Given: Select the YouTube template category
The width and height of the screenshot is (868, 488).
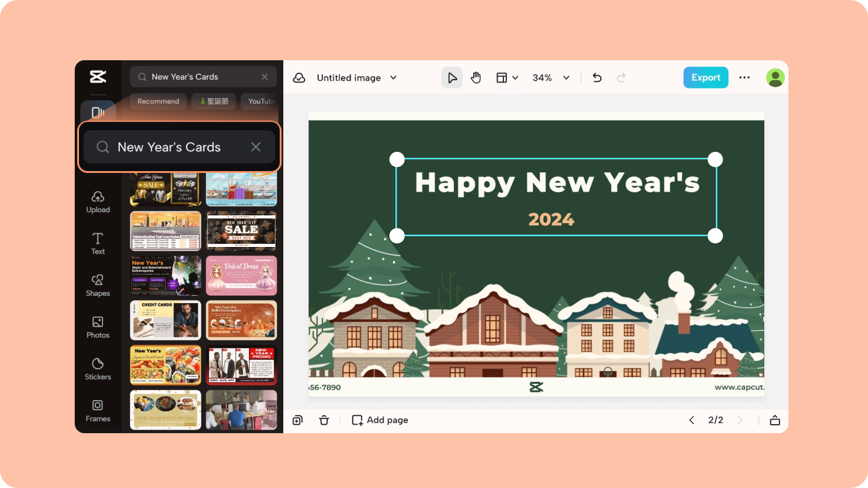Looking at the screenshot, I should tap(262, 101).
